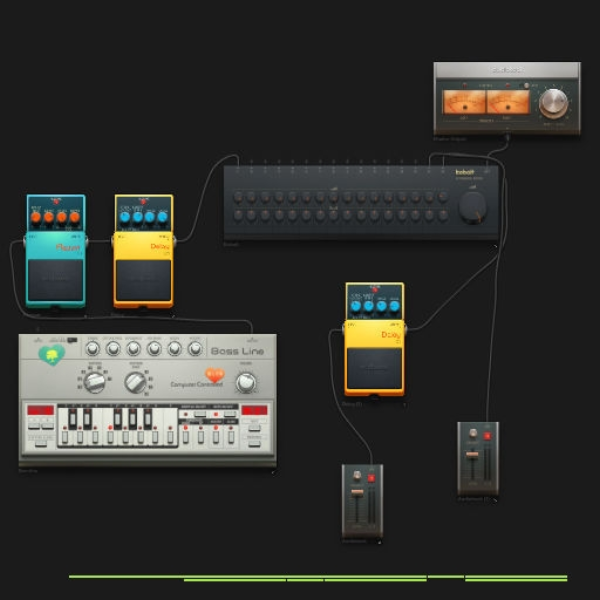Image resolution: width=600 pixels, height=600 pixels.
Task: Click the first white key step button on Bass Line
Action: click(x=65, y=437)
